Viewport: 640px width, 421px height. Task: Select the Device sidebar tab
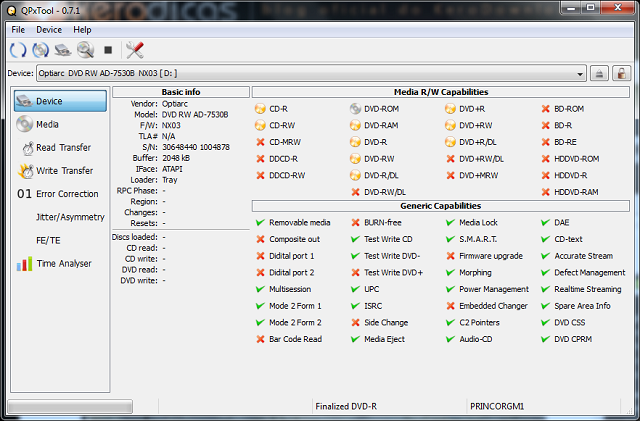(60, 101)
